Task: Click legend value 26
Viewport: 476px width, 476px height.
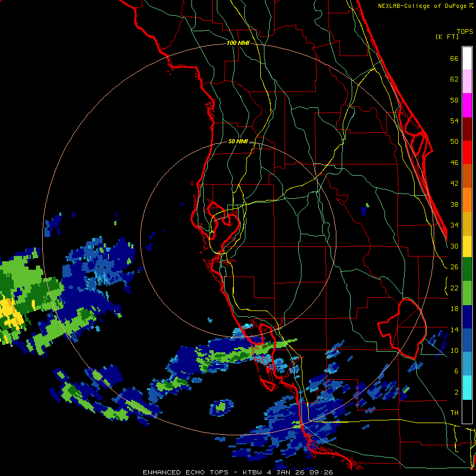Action: coord(454,267)
